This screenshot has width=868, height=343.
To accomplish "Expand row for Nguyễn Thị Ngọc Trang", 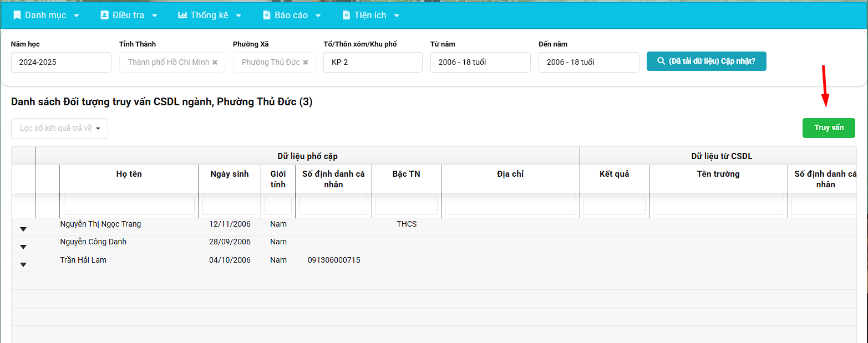I will pos(23,229).
